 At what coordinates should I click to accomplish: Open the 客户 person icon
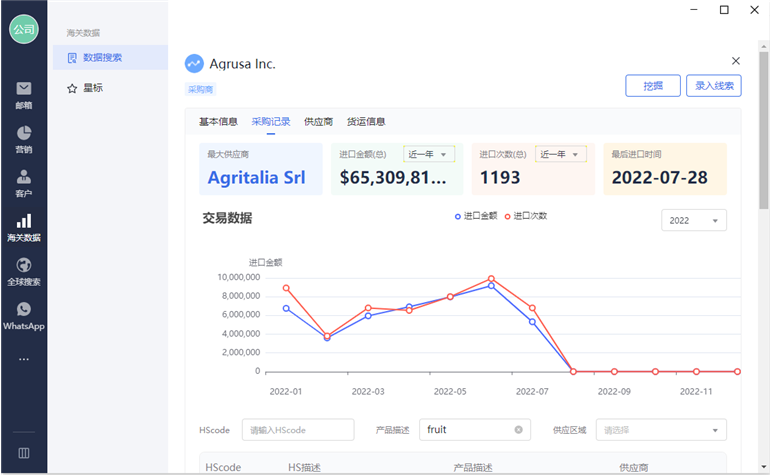pyautogui.click(x=24, y=176)
